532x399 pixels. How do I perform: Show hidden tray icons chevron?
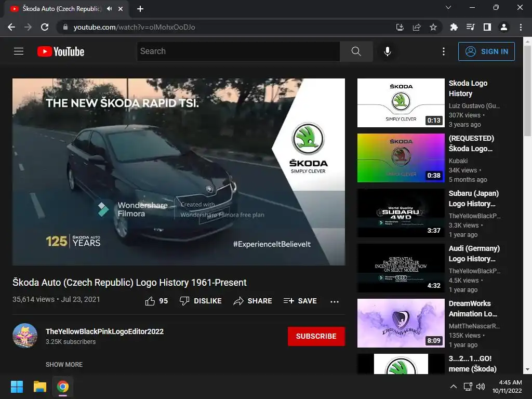[453, 387]
